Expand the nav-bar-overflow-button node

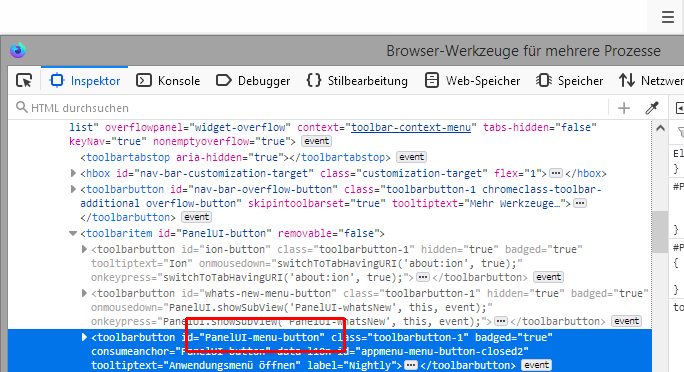pos(73,189)
